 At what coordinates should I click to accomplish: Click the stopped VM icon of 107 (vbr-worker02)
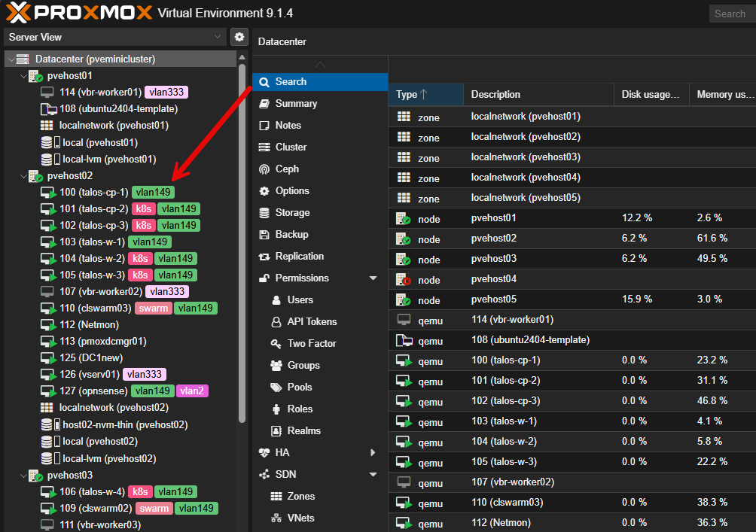pyautogui.click(x=47, y=291)
